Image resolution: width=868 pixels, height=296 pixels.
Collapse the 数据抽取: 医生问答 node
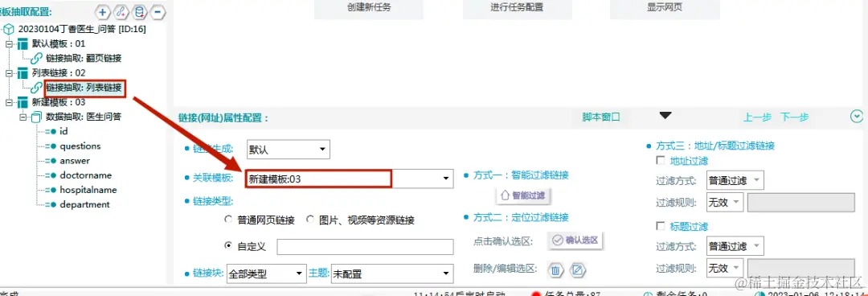[23, 117]
